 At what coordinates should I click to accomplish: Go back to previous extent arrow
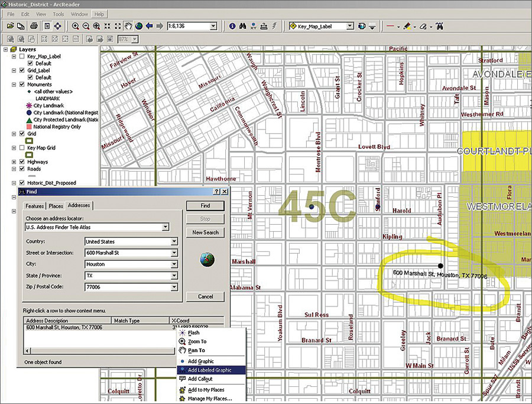(149, 26)
